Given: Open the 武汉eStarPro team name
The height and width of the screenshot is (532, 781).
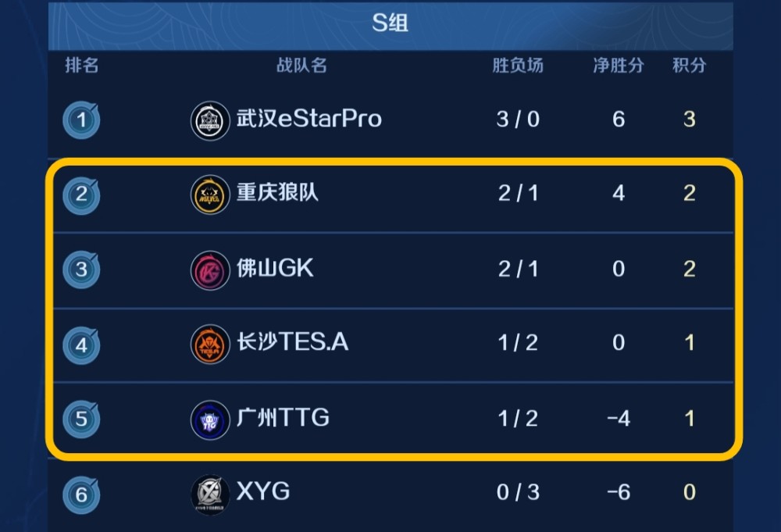Looking at the screenshot, I should 309,119.
